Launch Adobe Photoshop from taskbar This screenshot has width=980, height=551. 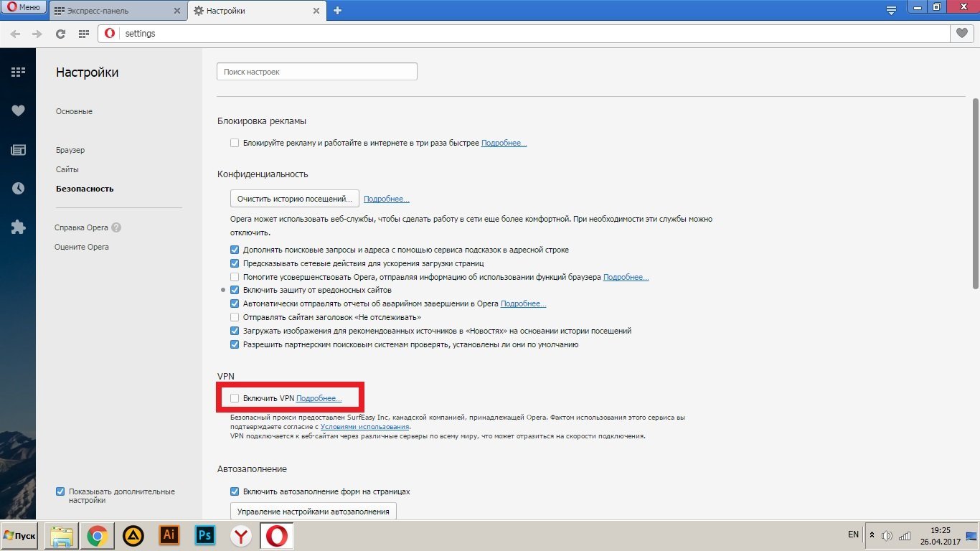click(205, 536)
